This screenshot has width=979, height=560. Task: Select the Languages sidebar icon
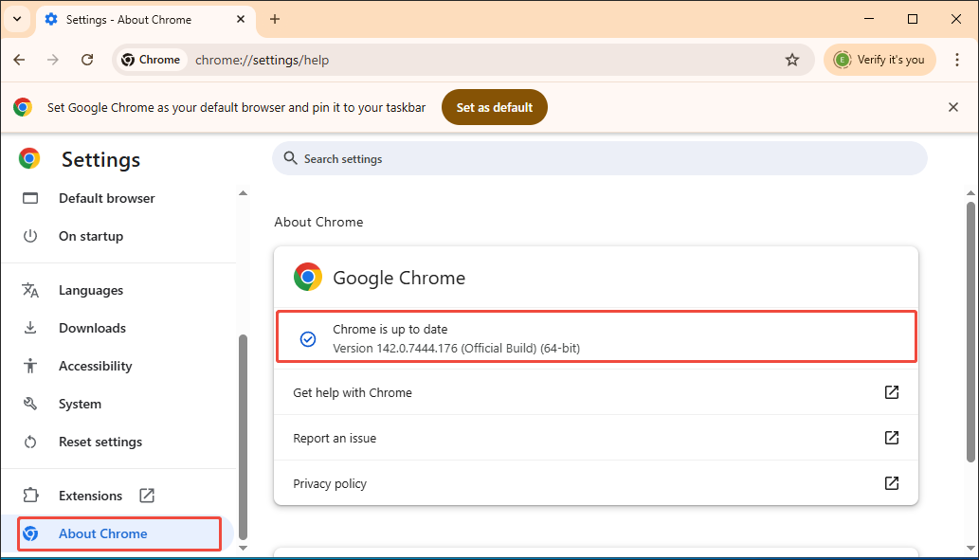pyautogui.click(x=29, y=290)
